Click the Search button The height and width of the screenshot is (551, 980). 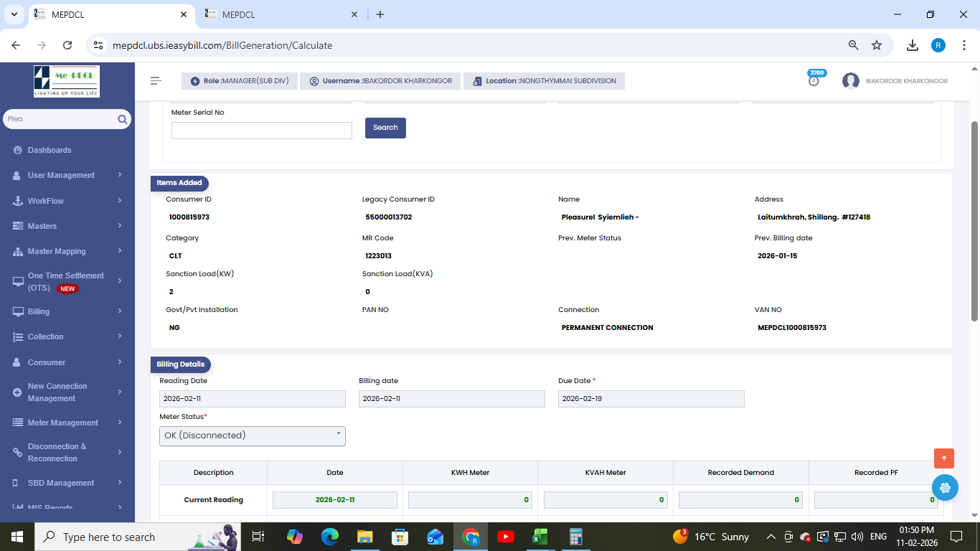point(385,128)
